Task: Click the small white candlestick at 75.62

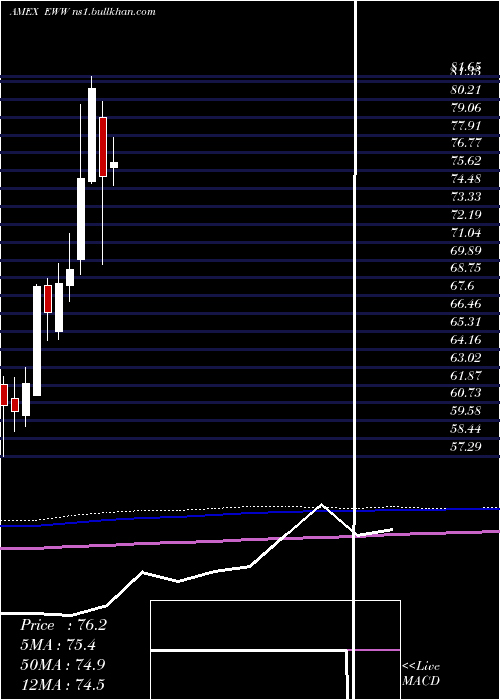Action: pos(114,165)
